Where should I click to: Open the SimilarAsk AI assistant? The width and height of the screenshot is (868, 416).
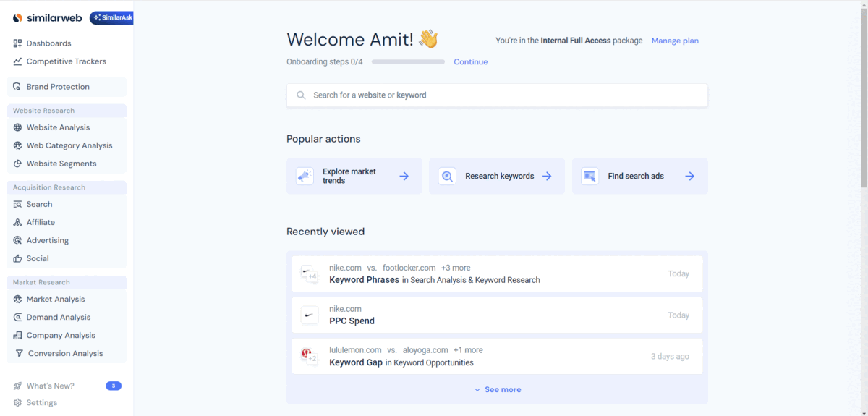click(111, 18)
